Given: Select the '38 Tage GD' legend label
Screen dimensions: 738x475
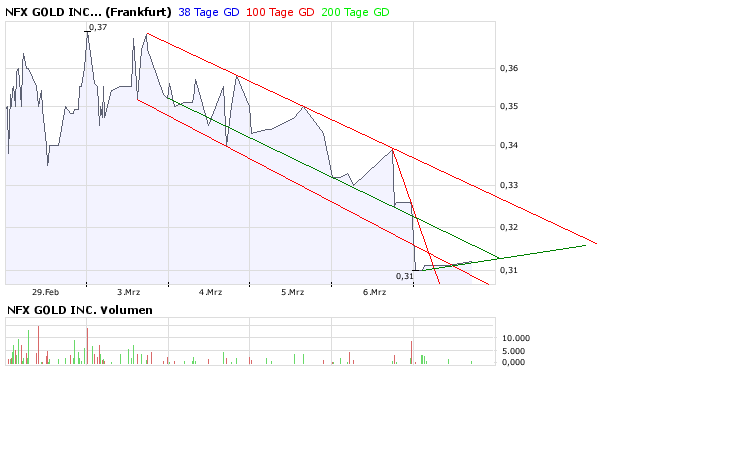Looking at the screenshot, I should point(209,12).
